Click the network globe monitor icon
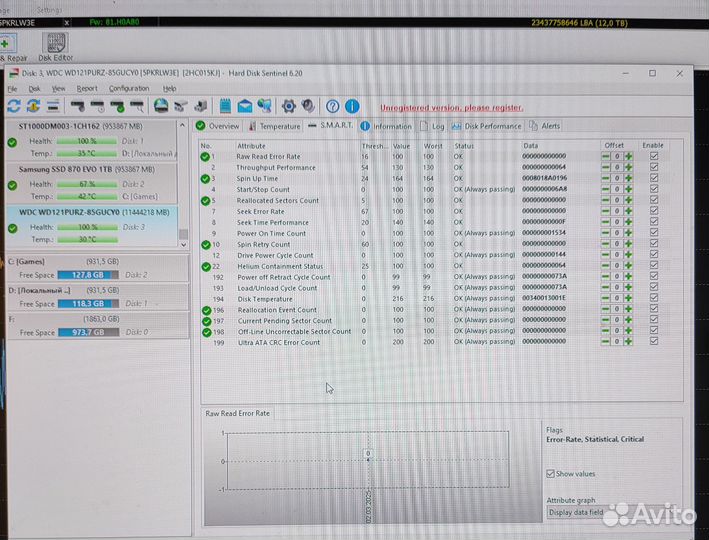This screenshot has width=709, height=540. click(265, 106)
